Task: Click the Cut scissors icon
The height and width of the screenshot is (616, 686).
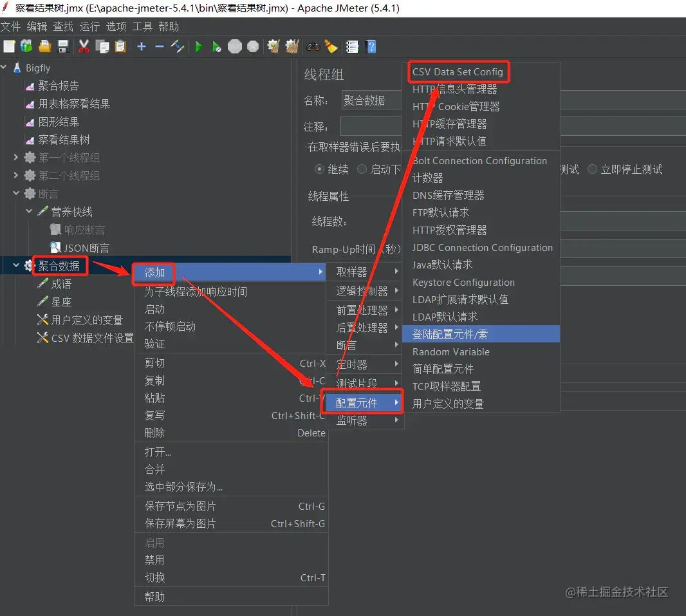Action: [84, 46]
